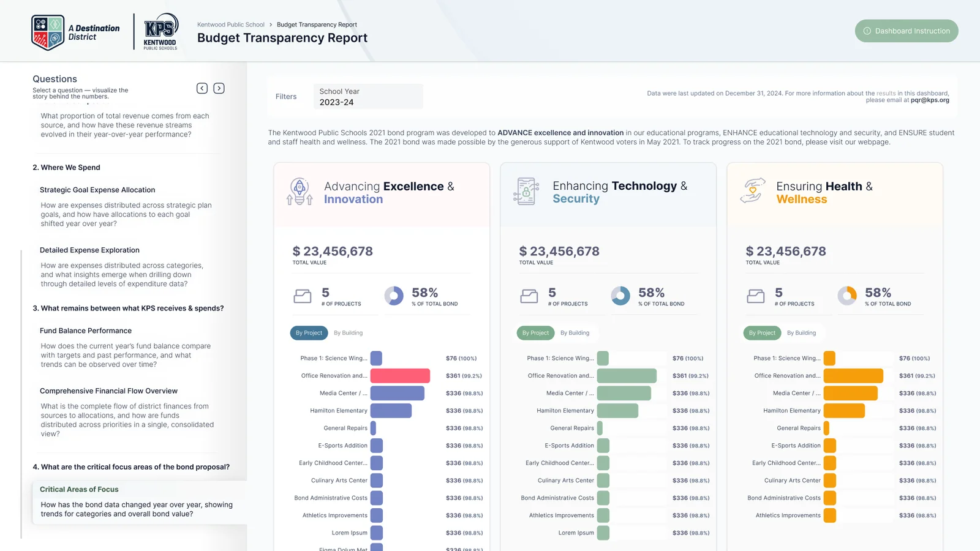Open Detailed Expense Exploration question
Screen dimensions: 980x551
pos(89,250)
